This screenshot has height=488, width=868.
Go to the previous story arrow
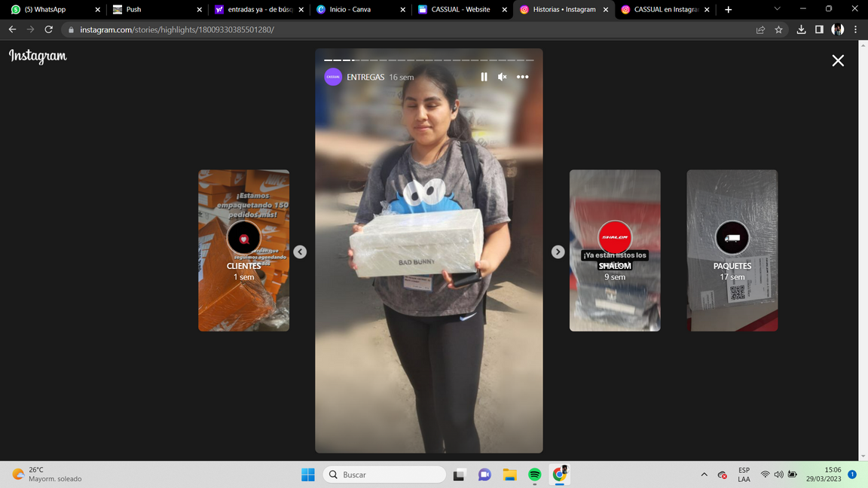[x=300, y=252]
